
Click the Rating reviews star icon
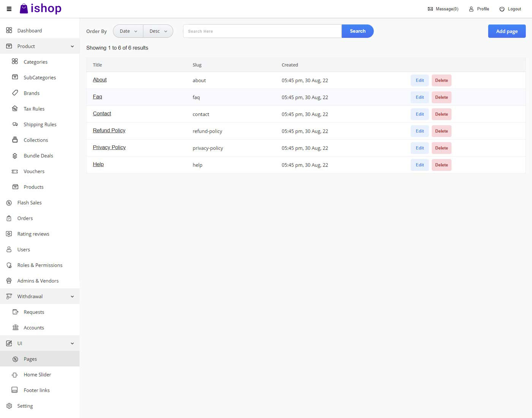9,234
